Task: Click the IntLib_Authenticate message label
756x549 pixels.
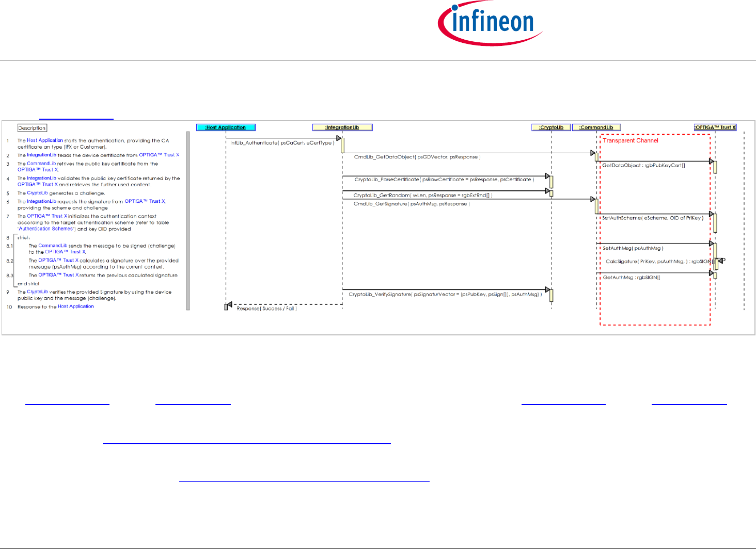Action: click(281, 143)
